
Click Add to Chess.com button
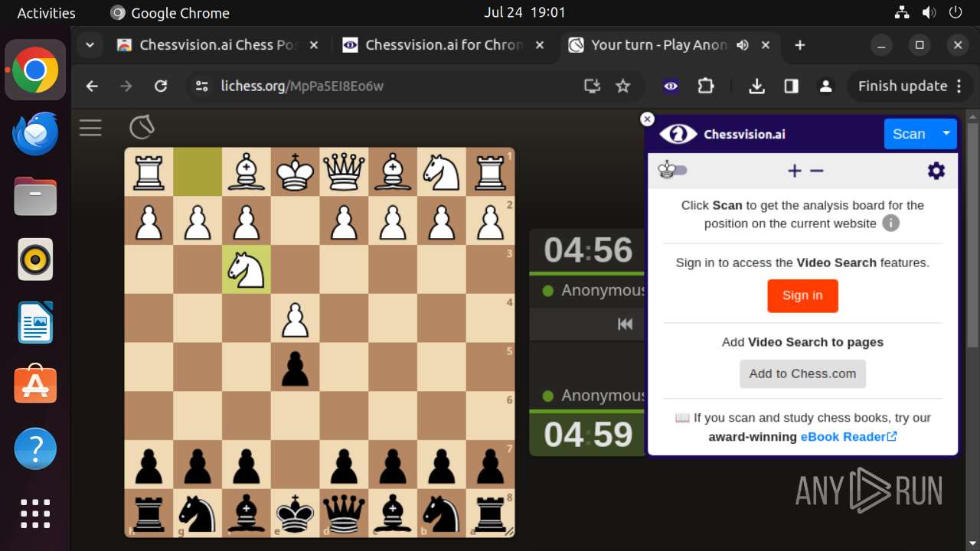click(802, 373)
